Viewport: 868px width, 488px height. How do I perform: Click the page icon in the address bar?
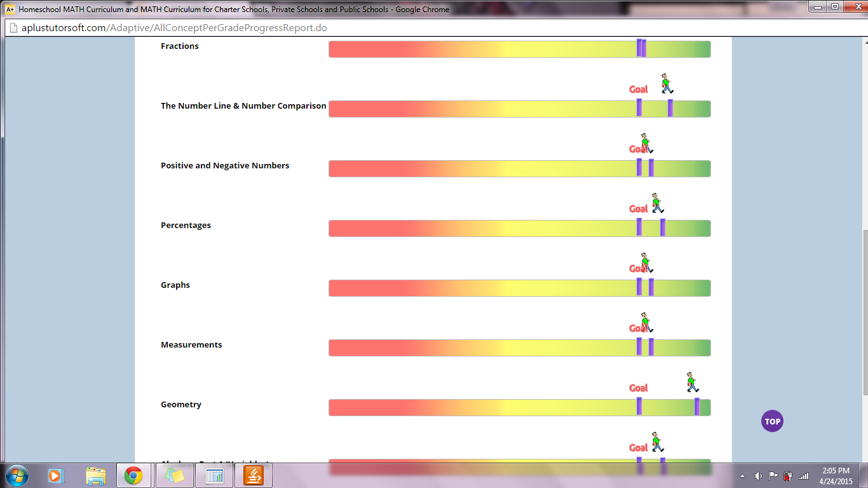point(13,28)
